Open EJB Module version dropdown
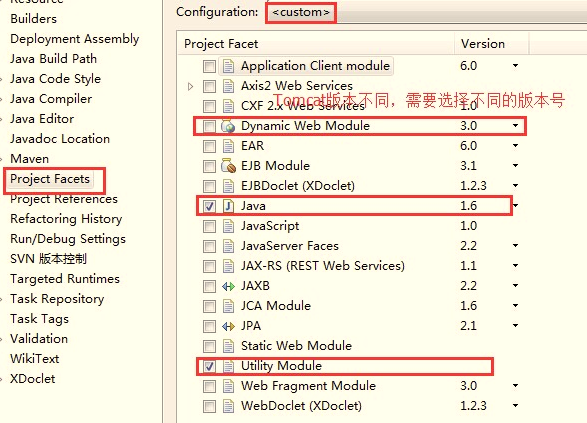The image size is (587, 423). [x=515, y=165]
